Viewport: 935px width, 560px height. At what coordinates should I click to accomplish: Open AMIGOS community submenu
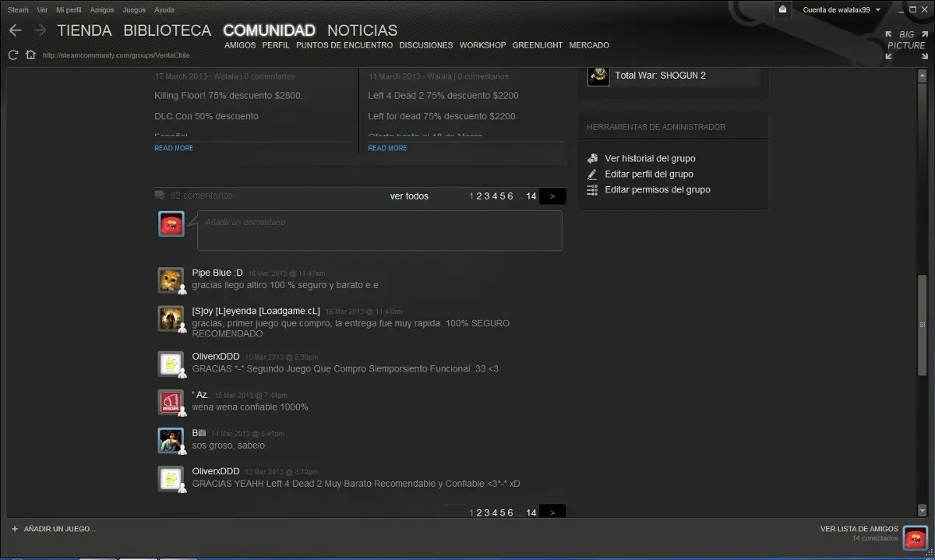pyautogui.click(x=240, y=45)
